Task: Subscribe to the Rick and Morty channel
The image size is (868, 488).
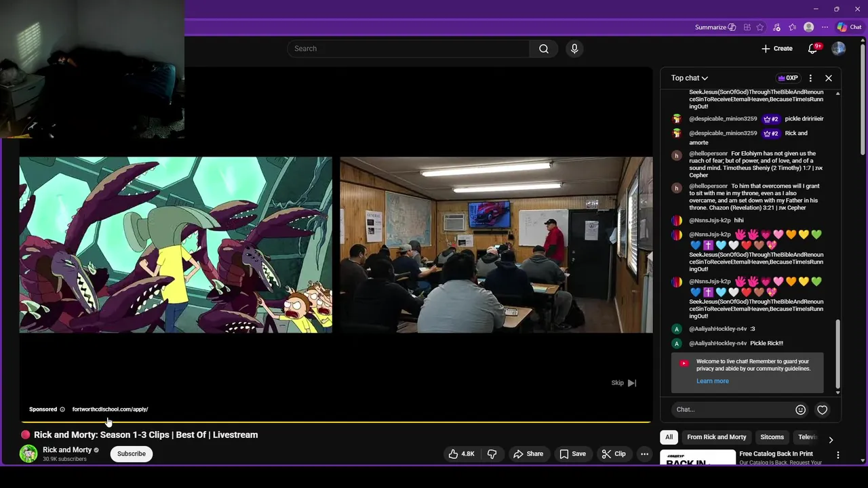Action: point(132,454)
